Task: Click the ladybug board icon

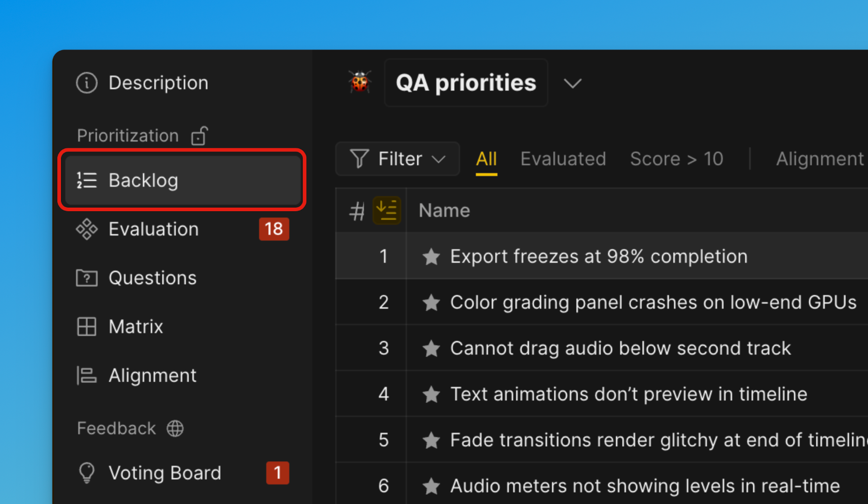Action: coord(360,83)
